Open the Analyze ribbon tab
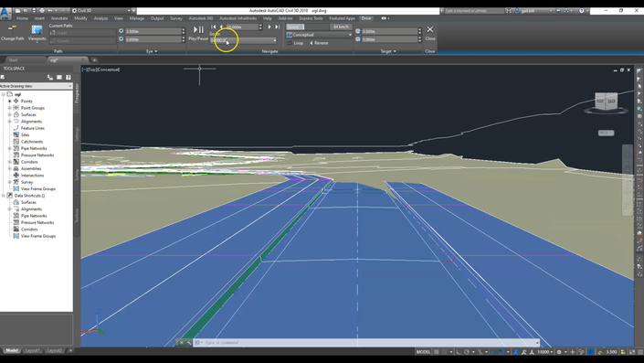The image size is (644, 363). [100, 18]
